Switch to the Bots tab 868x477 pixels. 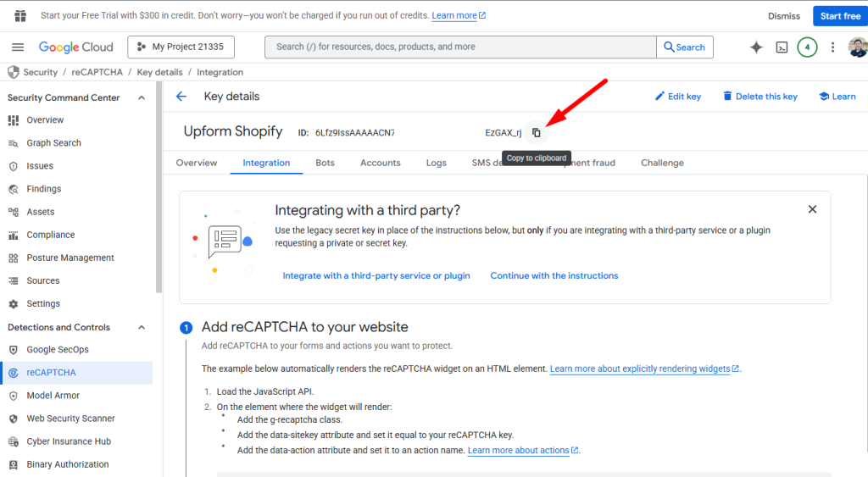[325, 163]
